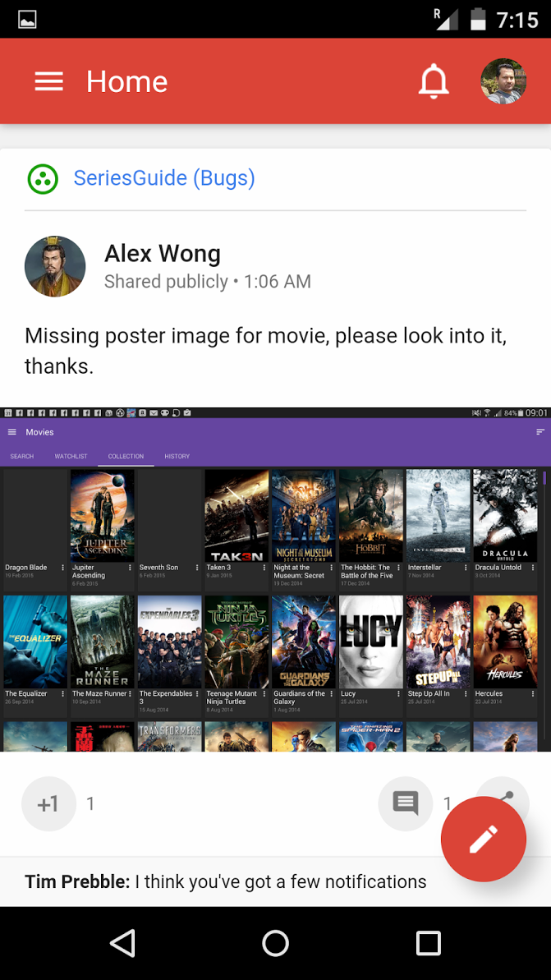This screenshot has height=980, width=551.
Task: Tap the SeriesGuide community circle icon
Action: point(43,178)
